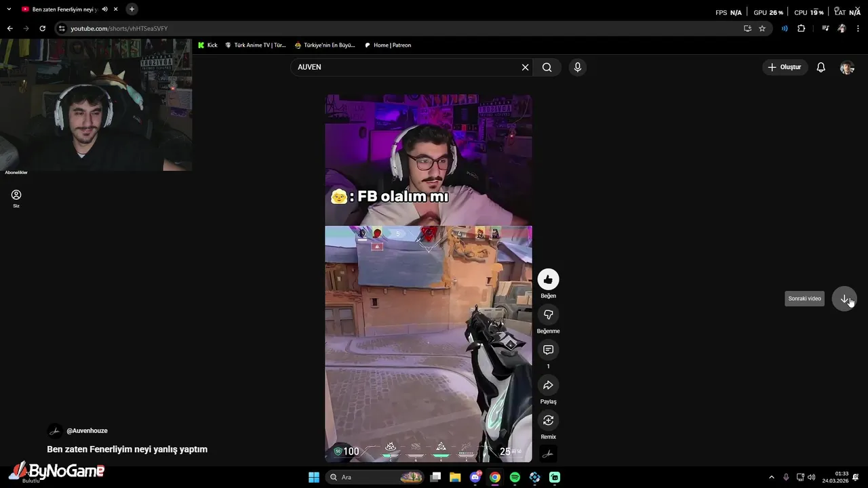Open the Siz (You) sidebar entry

click(x=16, y=199)
